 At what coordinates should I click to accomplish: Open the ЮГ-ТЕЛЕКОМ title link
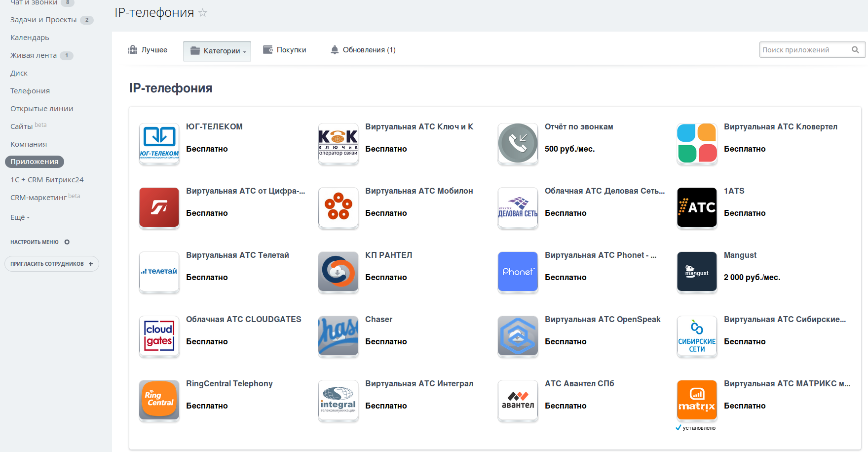tap(214, 126)
